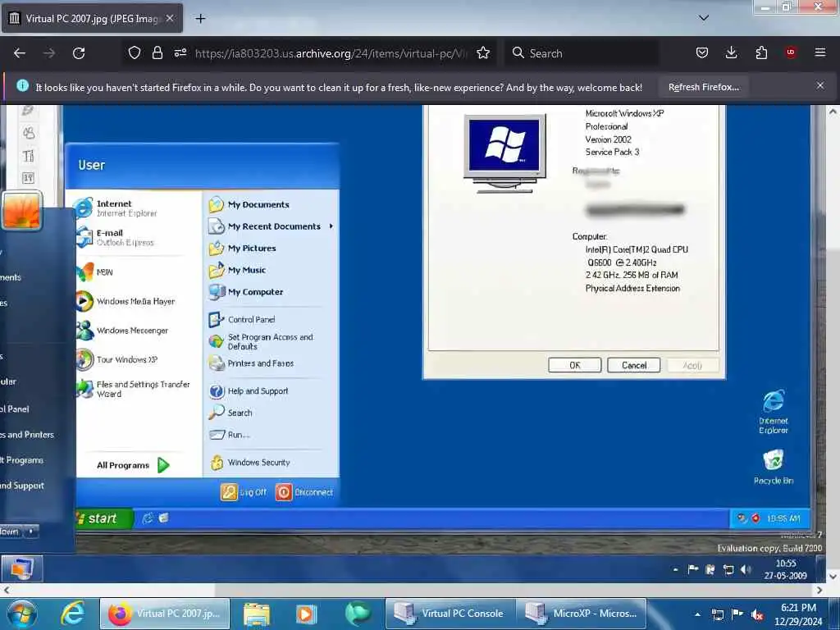Select the Virtual PC 2007.jpg tab

pos(92,18)
